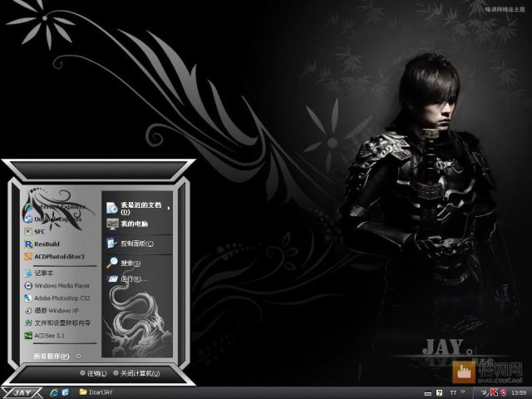532x399 pixels.
Task: Open 搜索(S) search
Action: 124,263
